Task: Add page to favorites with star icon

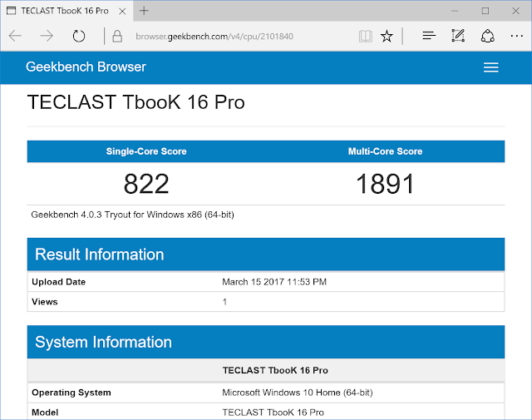Action: pyautogui.click(x=387, y=36)
